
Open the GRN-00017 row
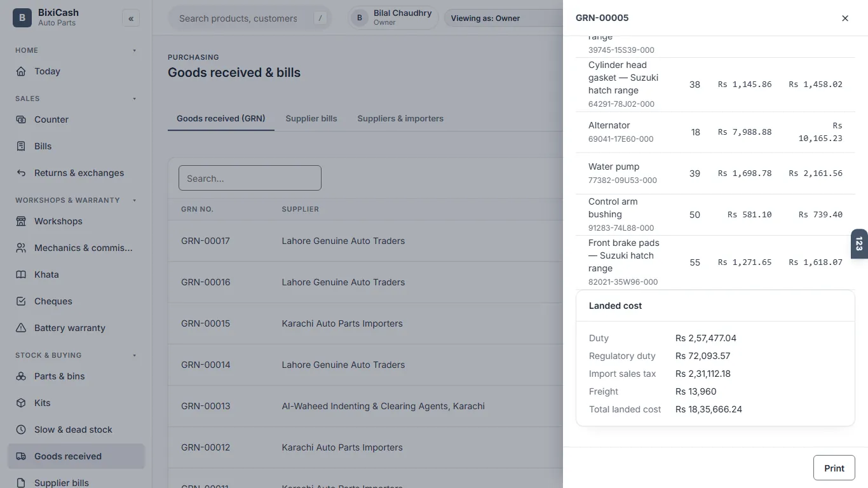coord(365,241)
